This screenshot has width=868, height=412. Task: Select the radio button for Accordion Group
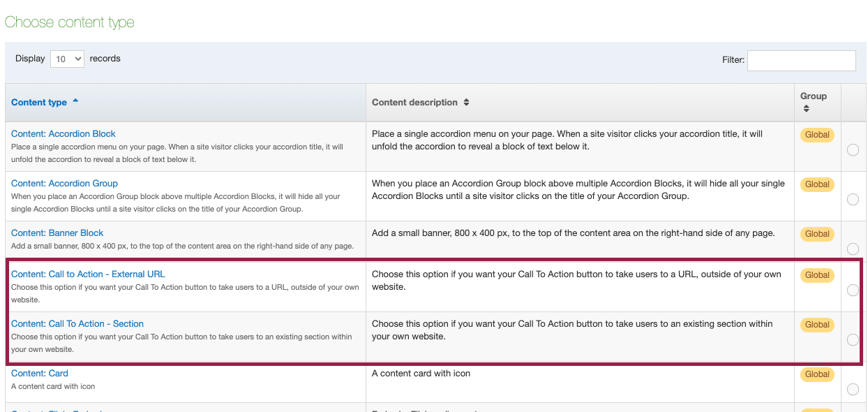click(853, 199)
